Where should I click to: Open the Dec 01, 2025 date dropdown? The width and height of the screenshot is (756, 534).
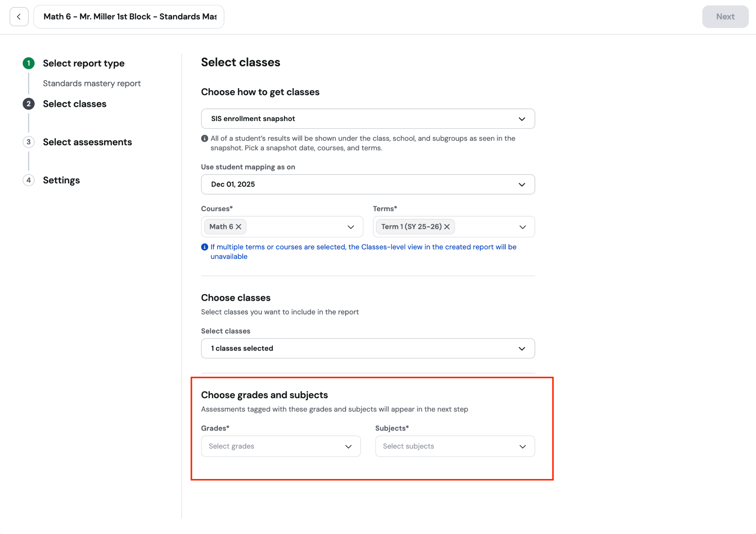coord(368,185)
